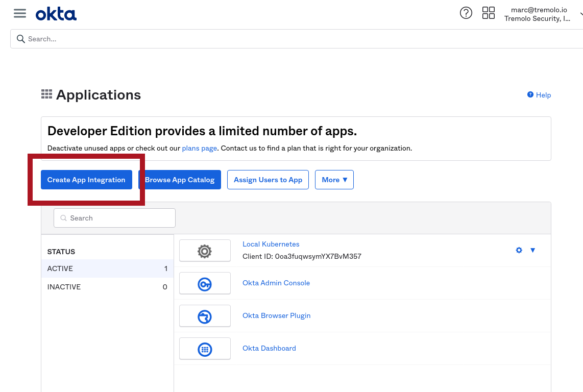
Task: Filter by INACTIVE status
Action: click(x=107, y=287)
